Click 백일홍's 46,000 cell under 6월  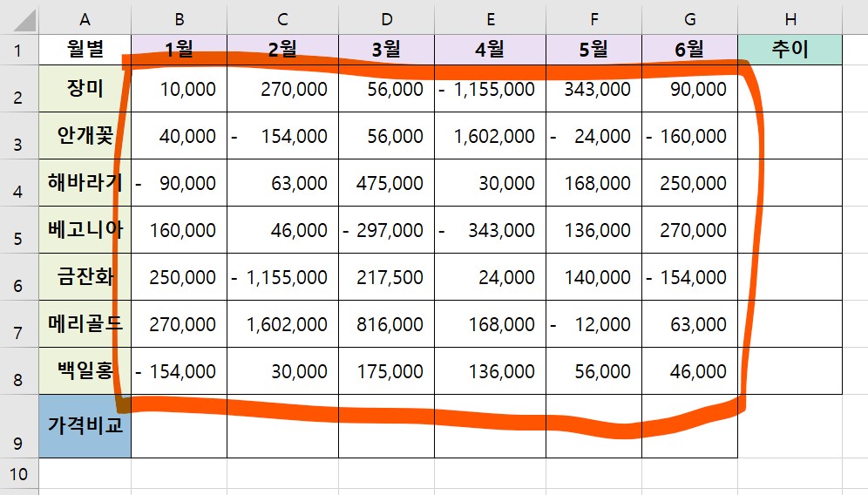(x=689, y=371)
